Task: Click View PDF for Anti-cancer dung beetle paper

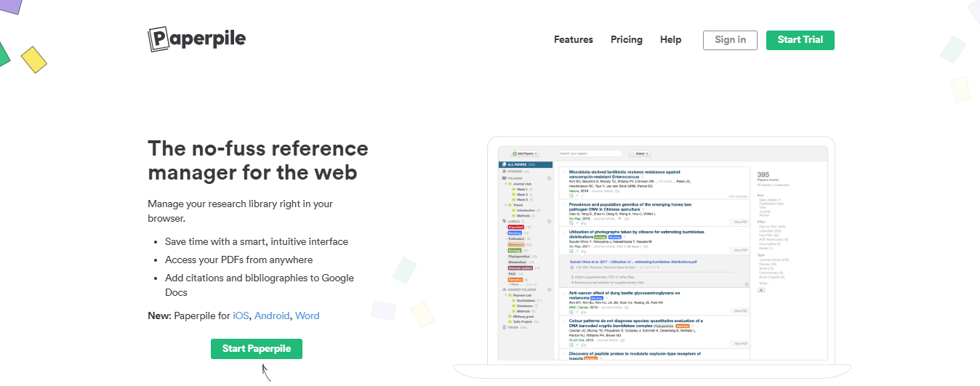Action: (x=741, y=310)
